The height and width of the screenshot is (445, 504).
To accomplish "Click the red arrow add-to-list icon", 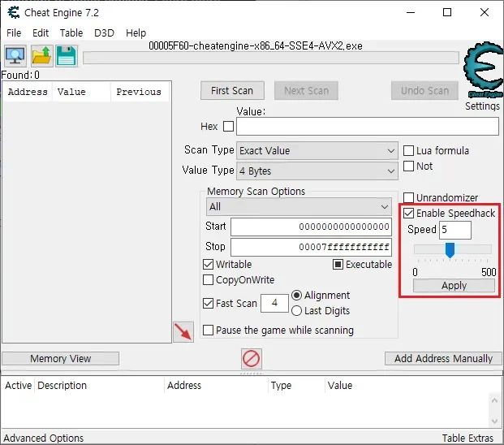I will click(183, 332).
